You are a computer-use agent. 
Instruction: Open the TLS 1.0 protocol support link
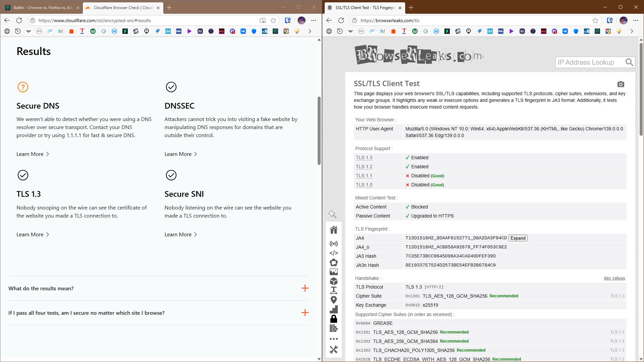pyautogui.click(x=364, y=185)
